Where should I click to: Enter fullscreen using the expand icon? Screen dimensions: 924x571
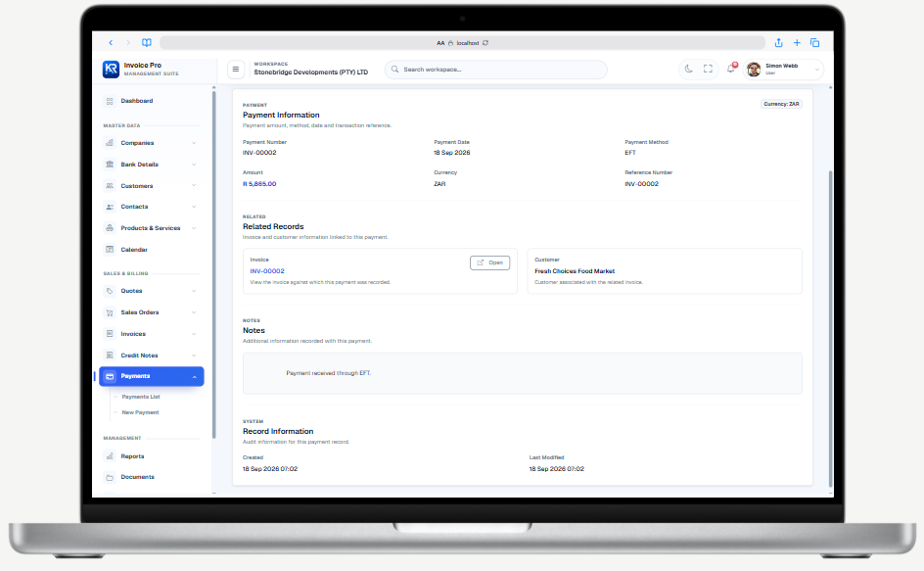point(708,69)
